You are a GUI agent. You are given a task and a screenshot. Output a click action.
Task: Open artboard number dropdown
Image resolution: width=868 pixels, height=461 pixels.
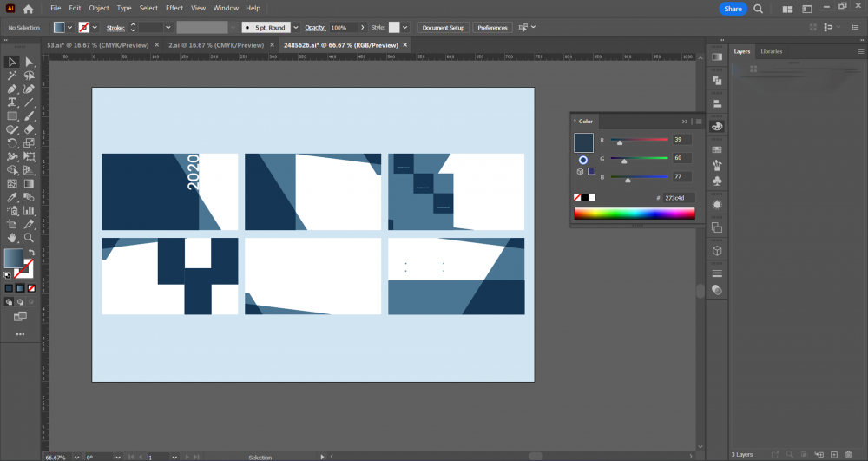point(174,458)
